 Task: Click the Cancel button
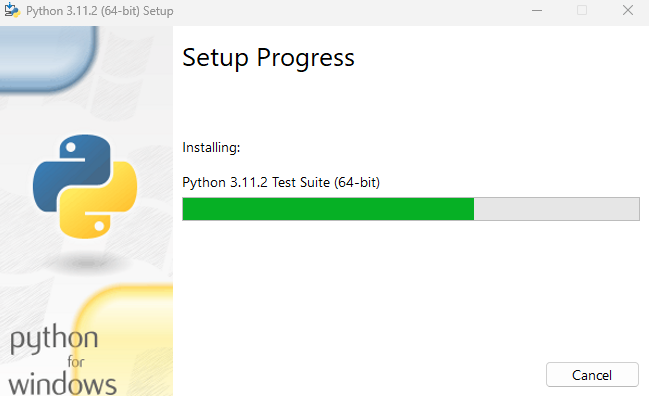[x=592, y=375]
